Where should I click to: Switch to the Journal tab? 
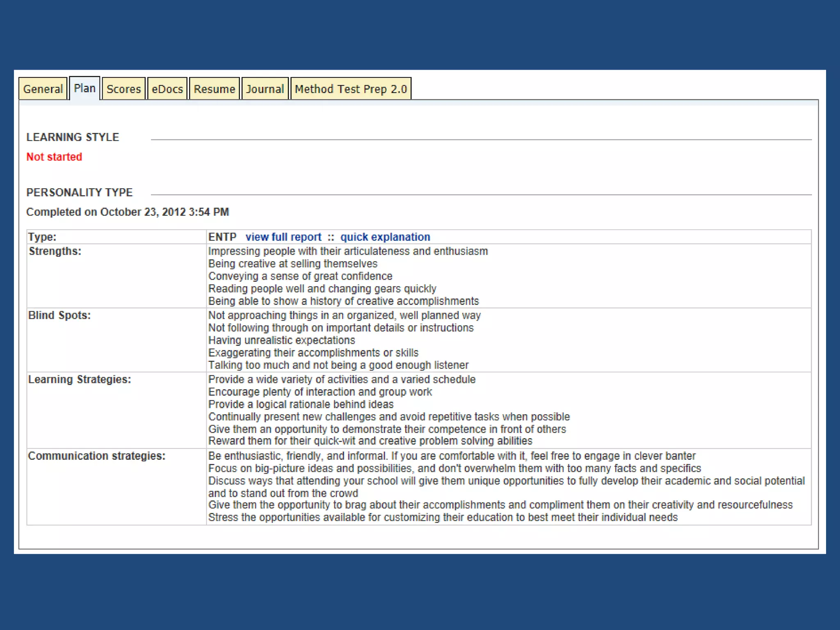[265, 89]
